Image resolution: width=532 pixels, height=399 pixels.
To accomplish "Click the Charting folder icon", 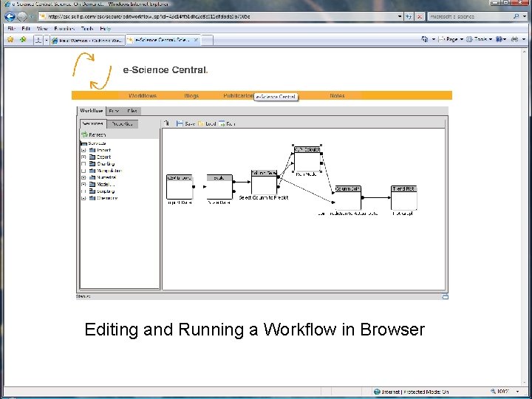I will (92, 164).
